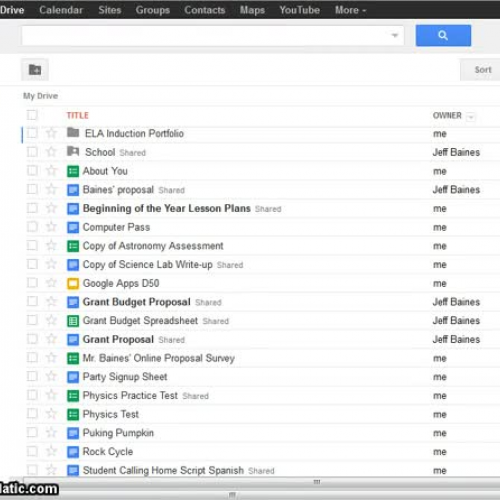Expand the More menu in top bar
This screenshot has width=500, height=500.
[350, 10]
